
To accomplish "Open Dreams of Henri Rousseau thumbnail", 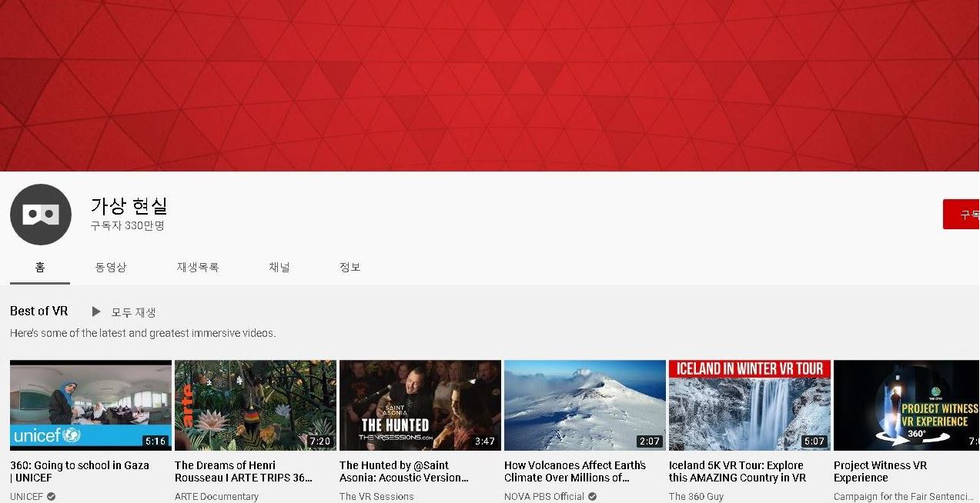I will (x=256, y=405).
